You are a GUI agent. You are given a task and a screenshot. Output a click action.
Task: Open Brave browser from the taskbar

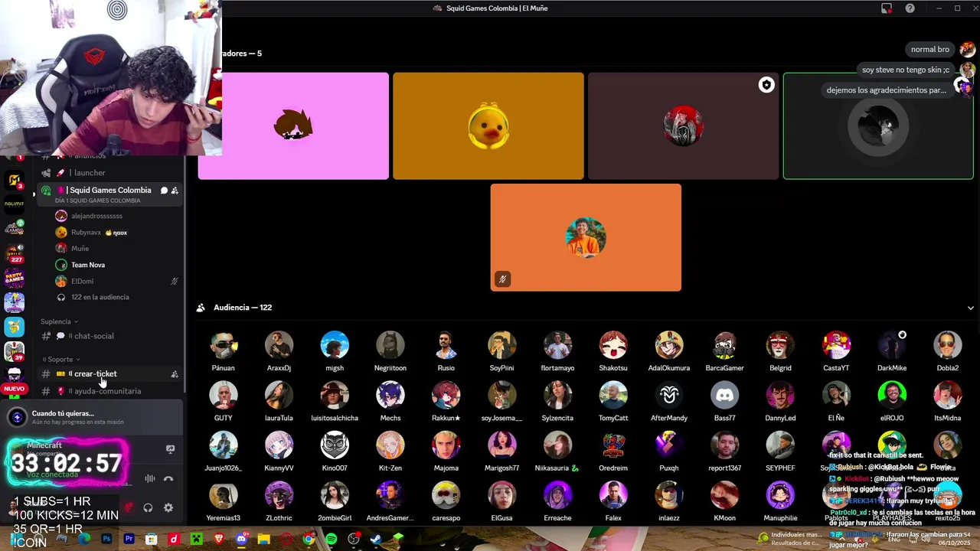coord(219,540)
